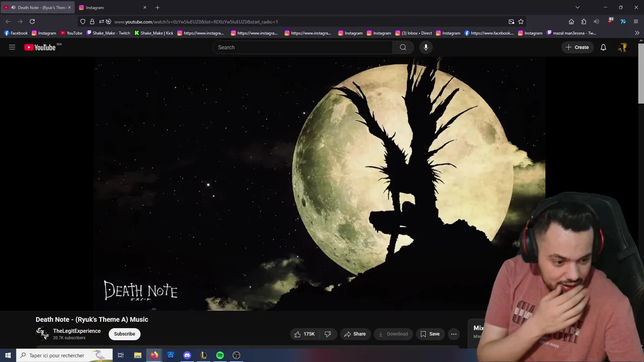Open the mazal man3essna bookmark
The height and width of the screenshot is (362, 644).
click(x=572, y=33)
